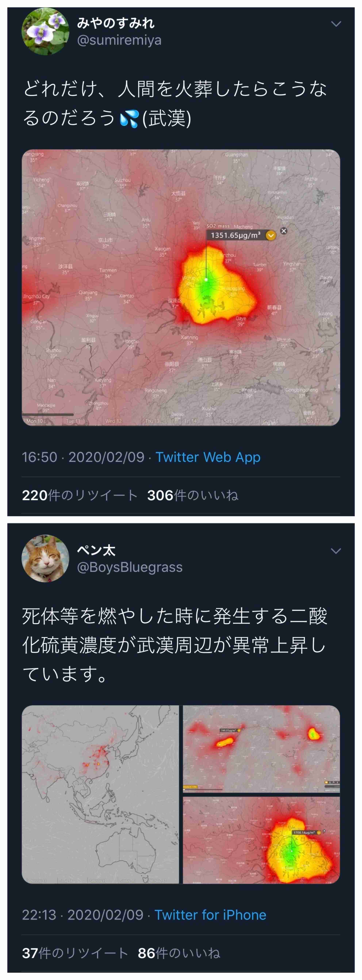
Task: View the 86件のいいね list
Action: [179, 953]
